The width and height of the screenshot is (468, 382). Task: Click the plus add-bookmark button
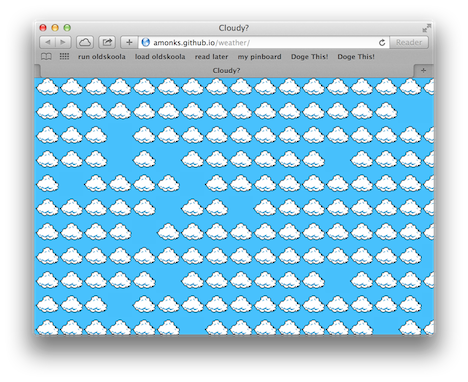(129, 42)
